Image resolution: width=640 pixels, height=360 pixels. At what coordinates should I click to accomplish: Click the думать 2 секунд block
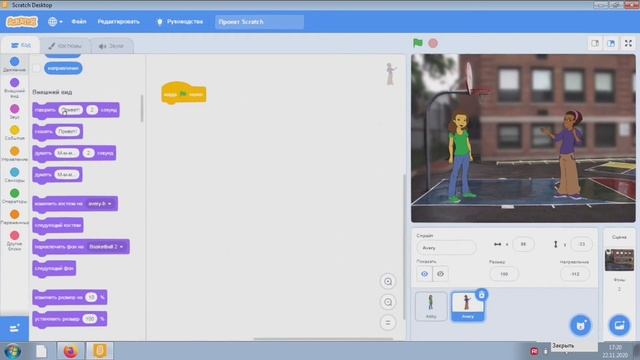[74, 153]
